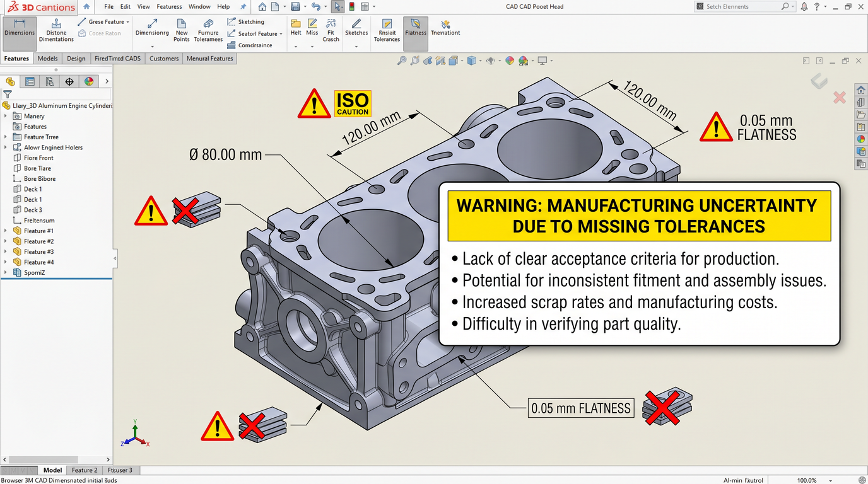This screenshot has width=868, height=484.
Task: Click the save disk icon in title bar
Action: click(295, 7)
